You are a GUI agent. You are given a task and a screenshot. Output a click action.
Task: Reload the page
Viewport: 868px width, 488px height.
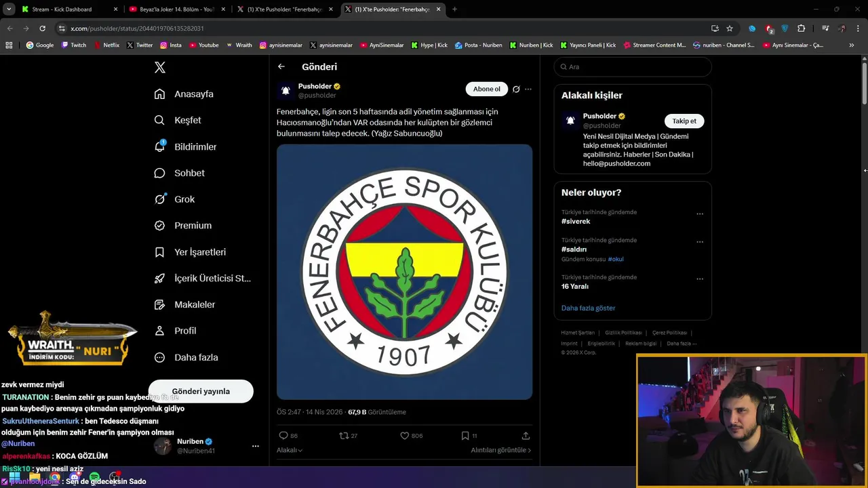pos(42,28)
